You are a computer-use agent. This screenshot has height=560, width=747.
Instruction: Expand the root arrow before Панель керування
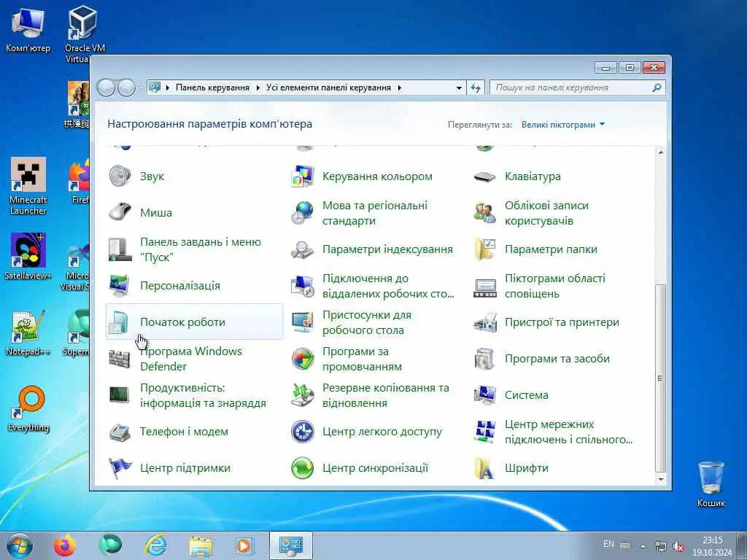tap(168, 87)
